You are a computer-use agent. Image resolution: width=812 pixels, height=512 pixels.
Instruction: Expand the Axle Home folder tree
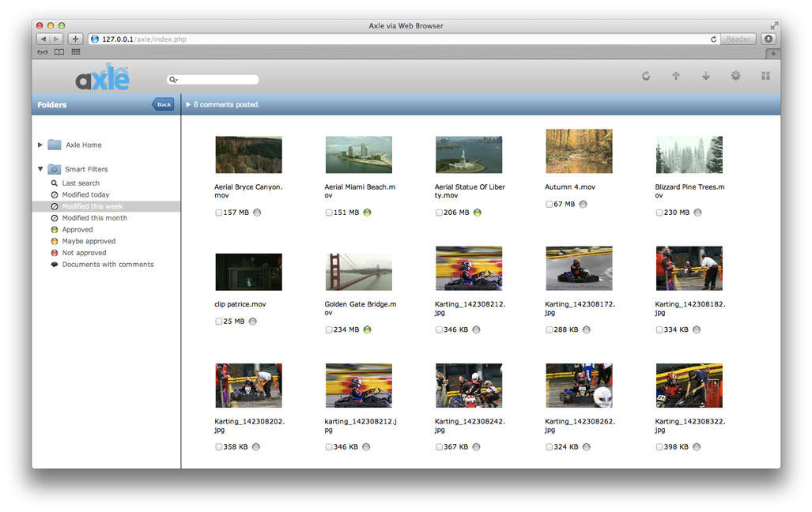[x=40, y=145]
